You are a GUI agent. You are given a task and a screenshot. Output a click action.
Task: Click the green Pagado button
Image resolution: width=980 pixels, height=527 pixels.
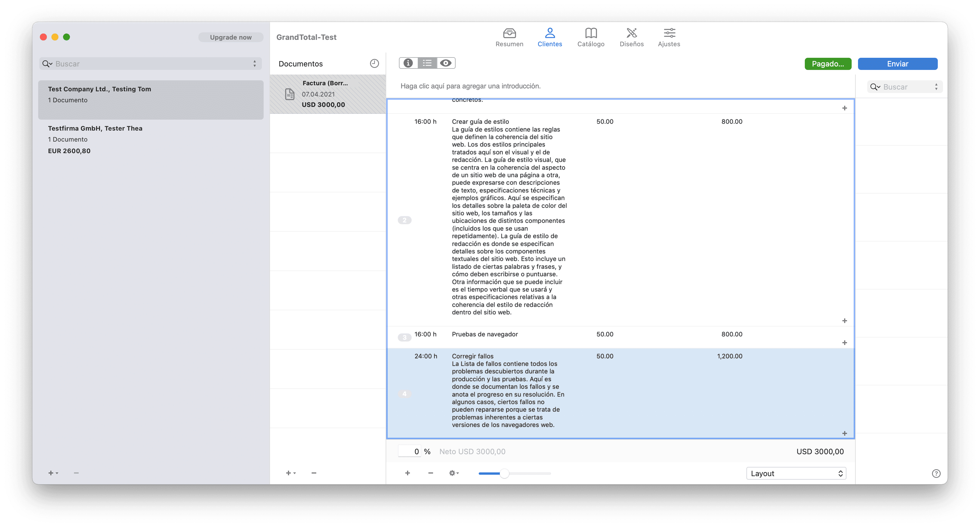pos(827,64)
